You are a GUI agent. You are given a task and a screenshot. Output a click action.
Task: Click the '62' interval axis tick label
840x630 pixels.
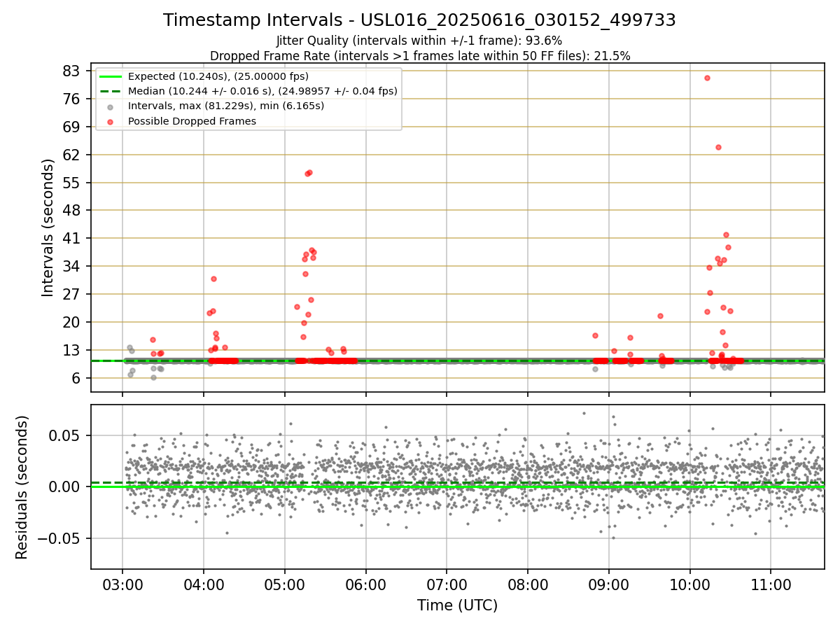click(x=72, y=155)
